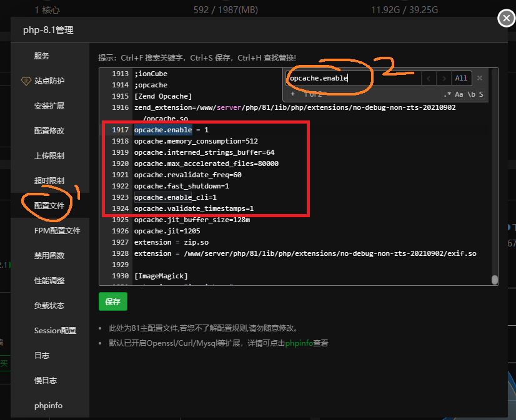Close the php-8.1 management dialog
Viewport: 516px width, 420px height.
506,18
